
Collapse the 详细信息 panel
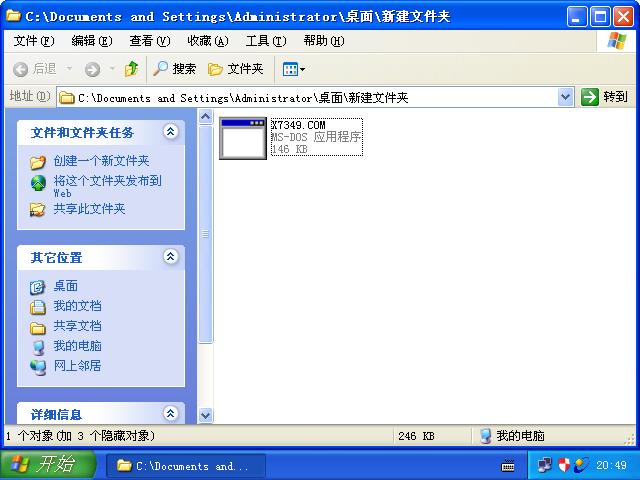(x=171, y=413)
